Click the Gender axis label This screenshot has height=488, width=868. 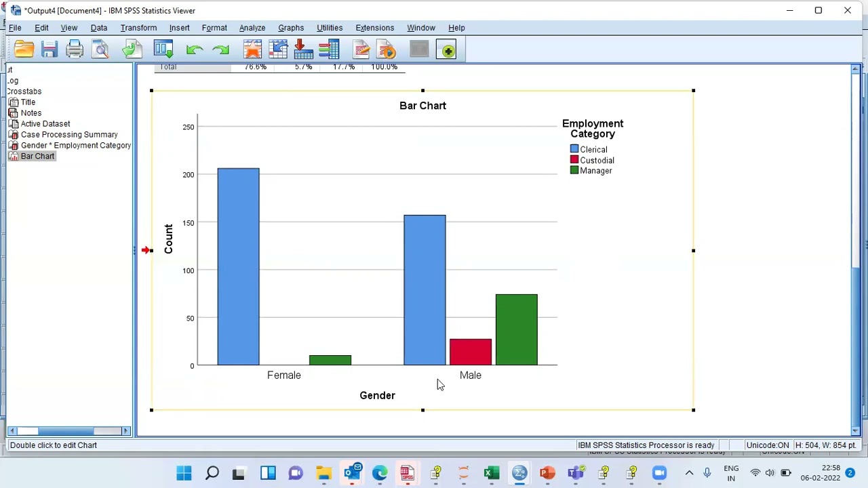377,395
